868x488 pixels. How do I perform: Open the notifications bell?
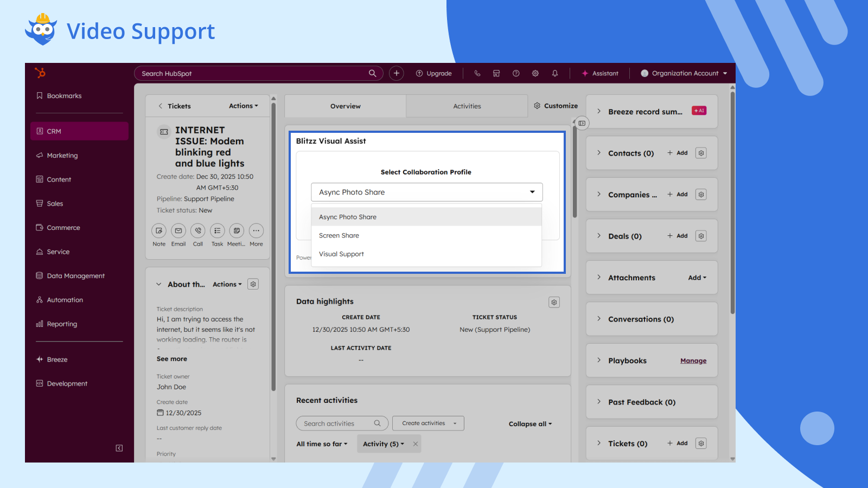tap(554, 73)
